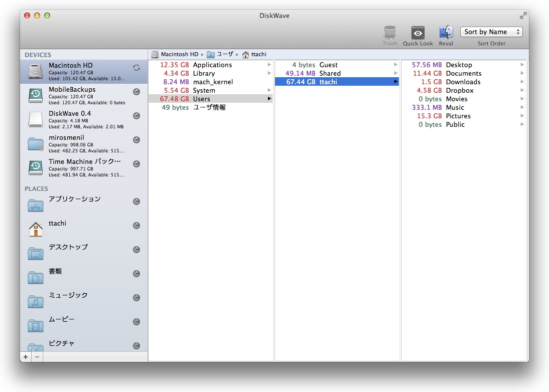Refresh the MobileBackups volume

pos(136,92)
